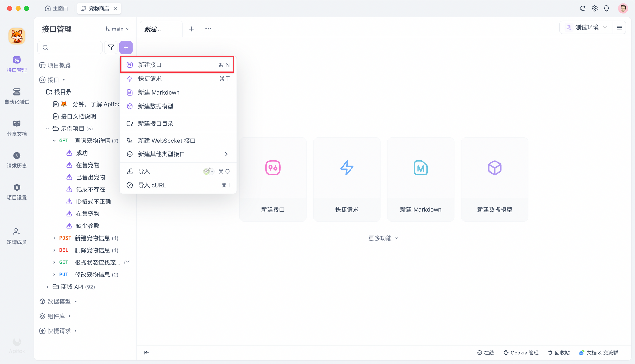The image size is (635, 364).
Task: Choose 导入 cURL menu item
Action: point(178,185)
